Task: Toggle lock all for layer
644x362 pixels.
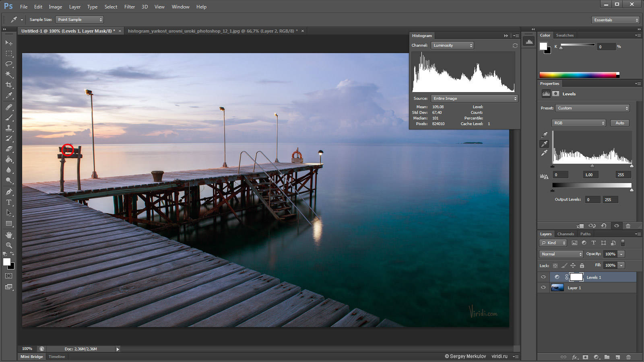Action: (582, 265)
